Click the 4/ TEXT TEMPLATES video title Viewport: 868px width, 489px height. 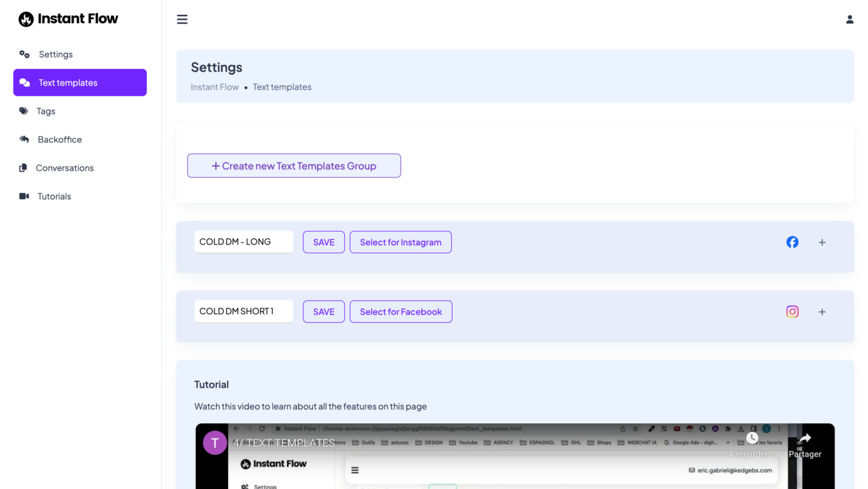tap(284, 442)
